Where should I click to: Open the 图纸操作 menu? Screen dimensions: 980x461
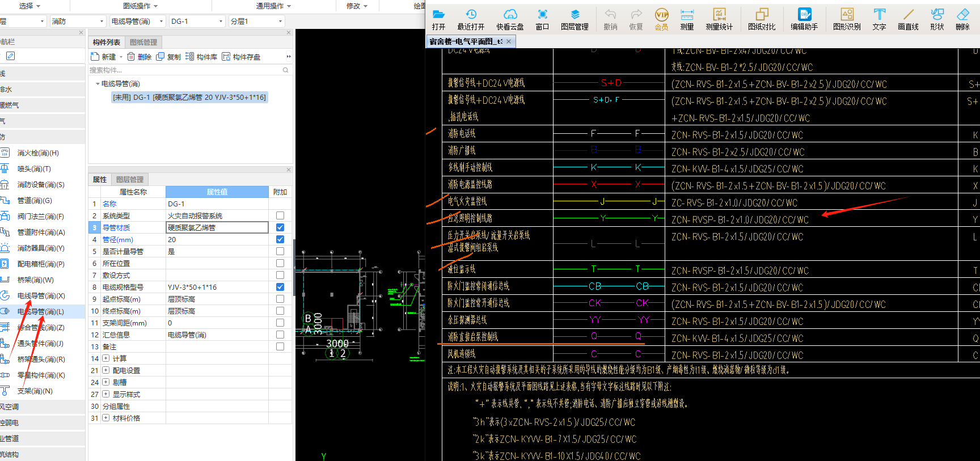[x=141, y=6]
